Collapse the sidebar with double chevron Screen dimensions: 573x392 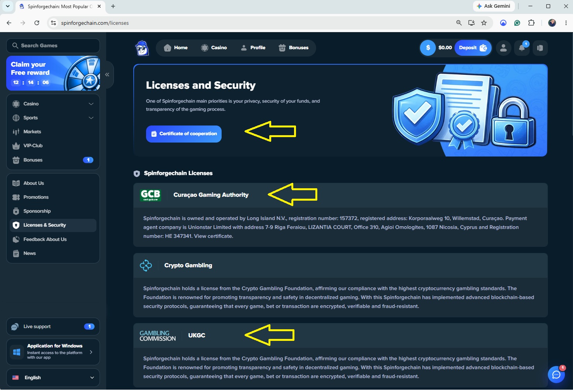[107, 74]
